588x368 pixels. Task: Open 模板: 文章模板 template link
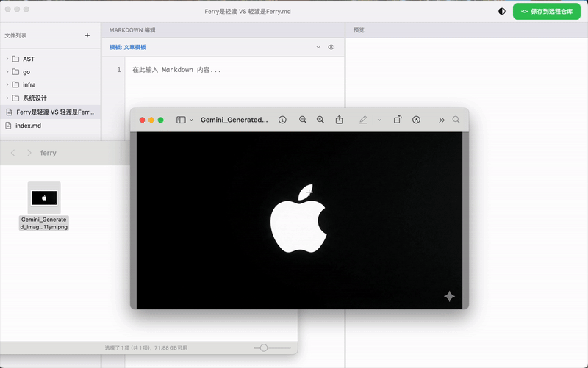[x=127, y=47]
